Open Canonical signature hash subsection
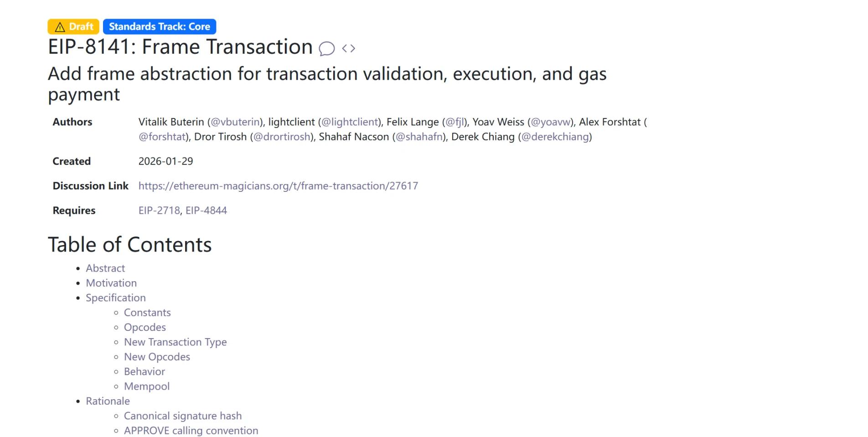The image size is (868, 437). tap(183, 416)
